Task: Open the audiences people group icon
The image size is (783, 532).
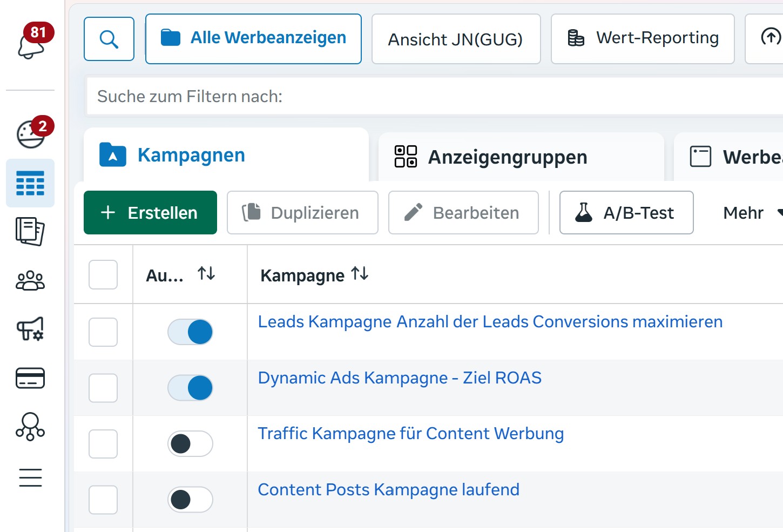Action: pos(30,280)
